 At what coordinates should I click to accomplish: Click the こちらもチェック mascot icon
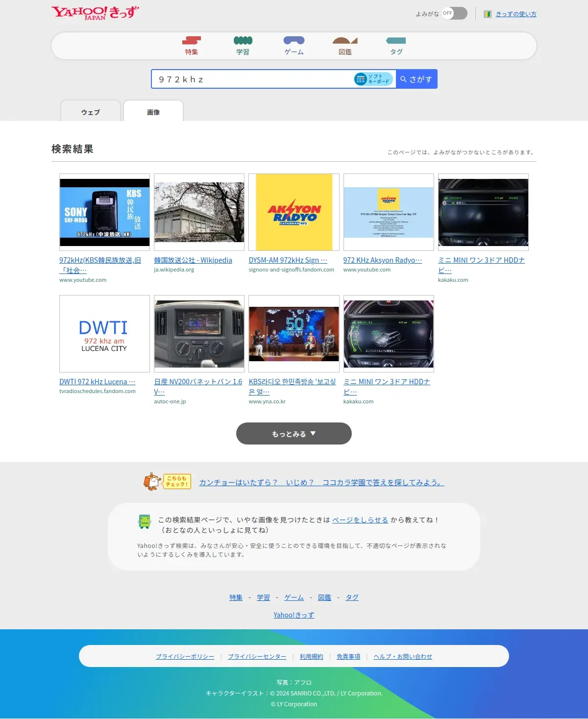(167, 481)
